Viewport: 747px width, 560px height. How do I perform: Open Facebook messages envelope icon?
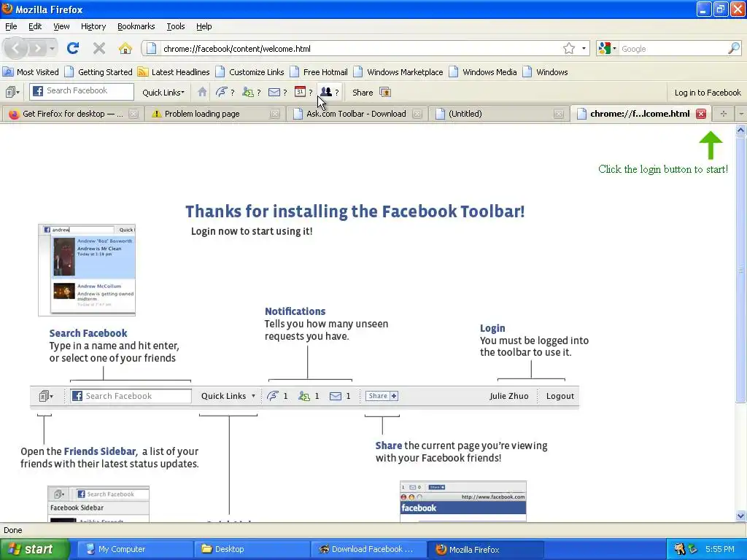(274, 92)
